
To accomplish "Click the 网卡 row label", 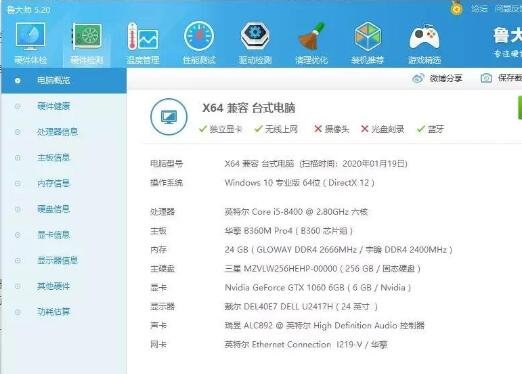I will coord(158,345).
